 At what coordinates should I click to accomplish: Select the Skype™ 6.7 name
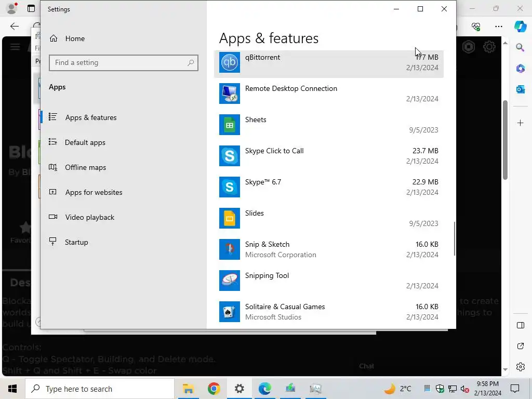click(263, 182)
